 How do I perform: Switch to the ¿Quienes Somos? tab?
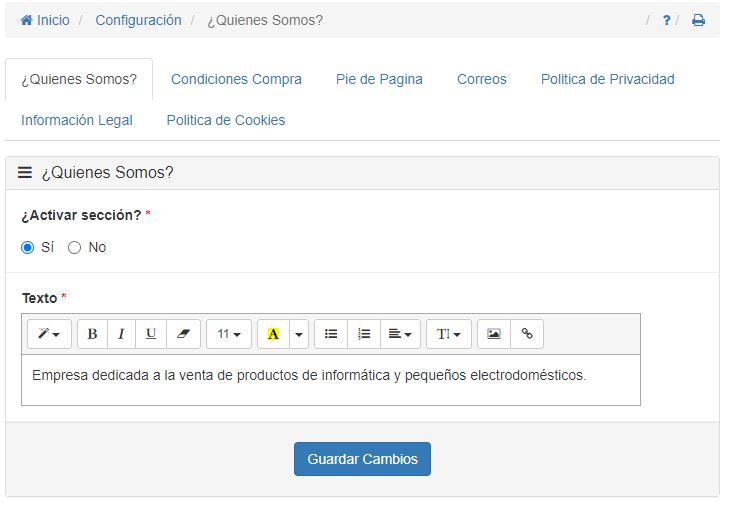pyautogui.click(x=79, y=79)
